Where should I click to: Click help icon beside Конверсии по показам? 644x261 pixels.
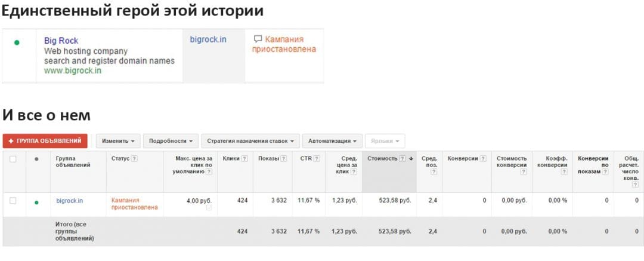(x=605, y=171)
